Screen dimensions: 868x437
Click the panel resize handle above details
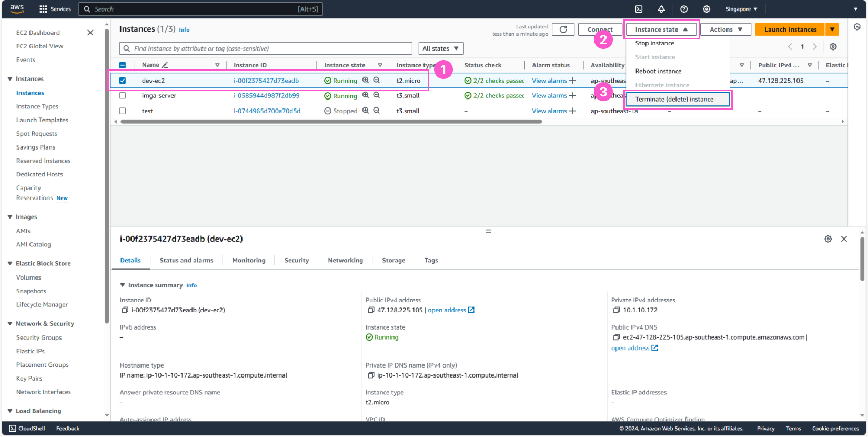488,231
